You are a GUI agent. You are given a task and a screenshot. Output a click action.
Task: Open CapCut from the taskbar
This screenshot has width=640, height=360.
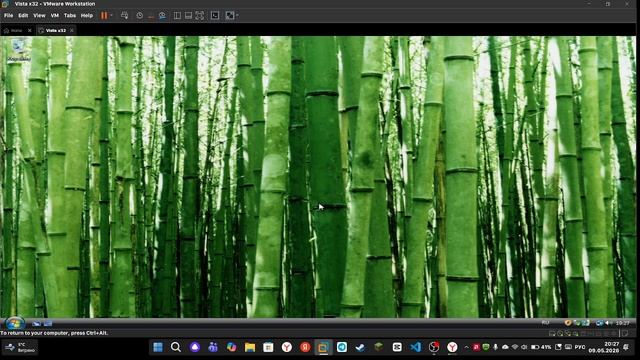[x=397, y=347]
